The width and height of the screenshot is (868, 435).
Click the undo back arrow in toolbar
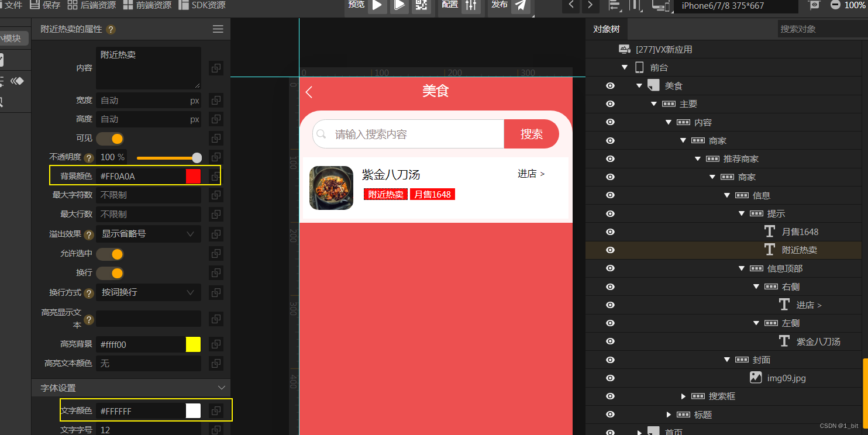[571, 6]
